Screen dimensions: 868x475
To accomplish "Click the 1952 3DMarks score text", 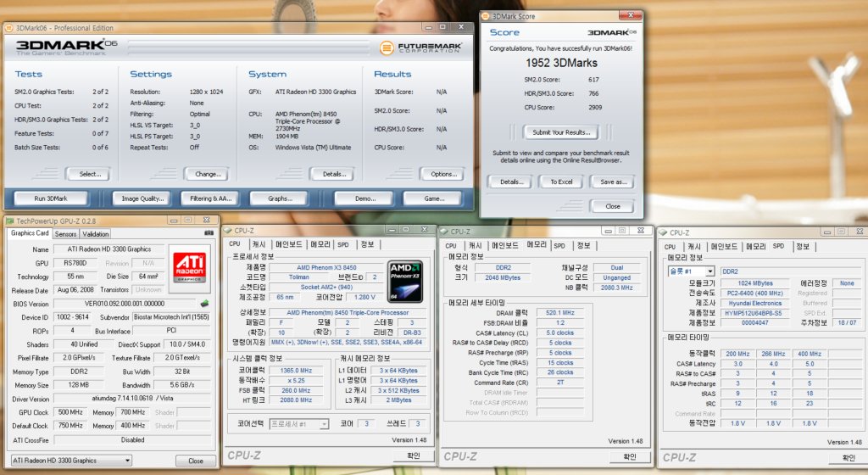I will tap(561, 63).
